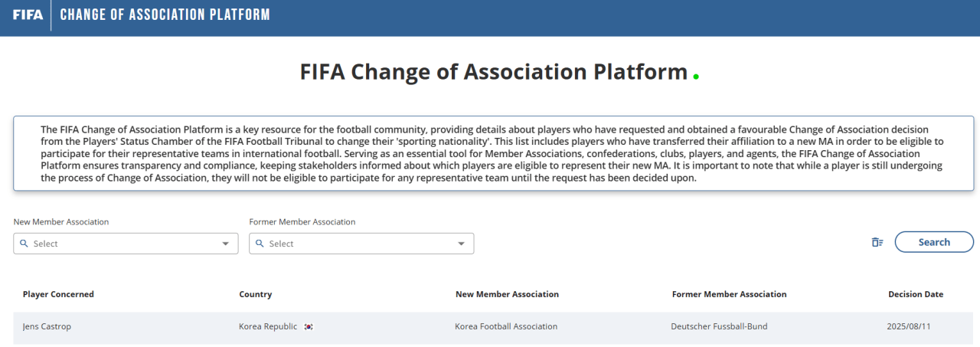Viewport: 980px width, 347px height.
Task: Click magnifier icon in New Member Association field
Action: 24,244
